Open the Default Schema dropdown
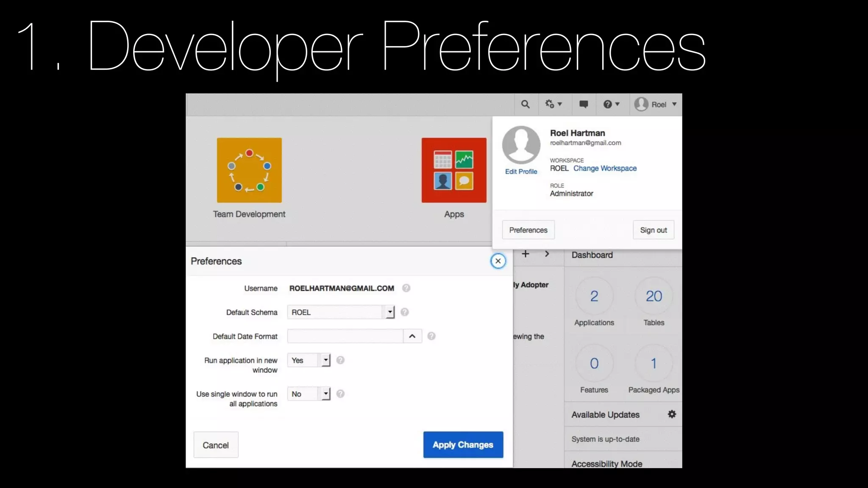 tap(341, 312)
